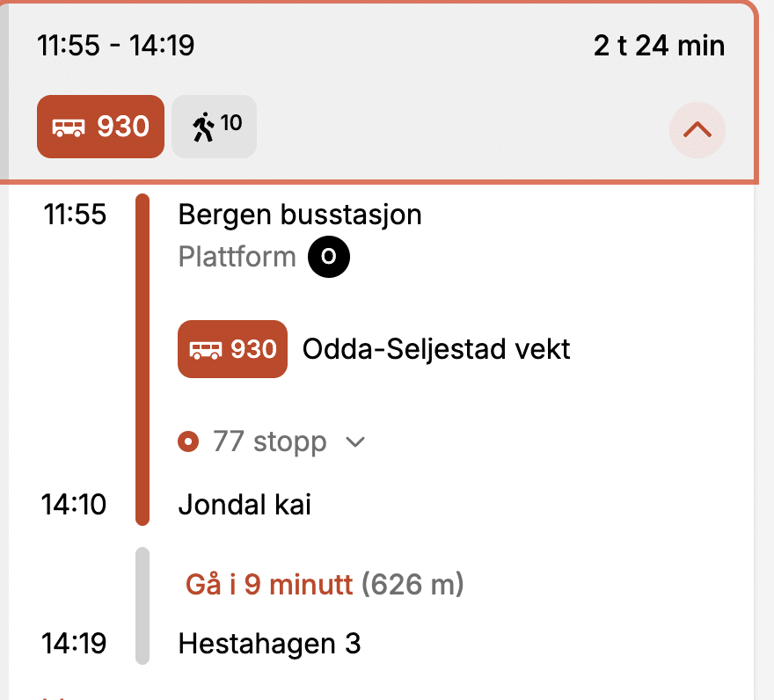Screen dimensions: 774x700
Task: Click the walking 10 minutes badge
Action: click(215, 127)
